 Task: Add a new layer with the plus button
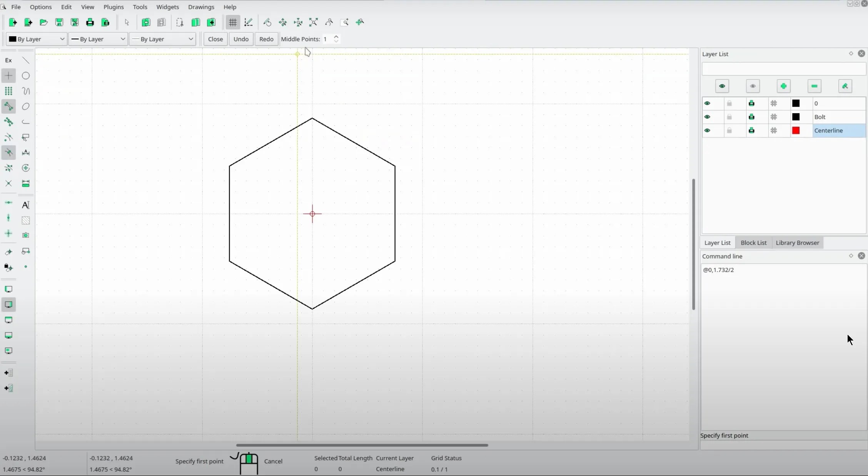point(784,86)
